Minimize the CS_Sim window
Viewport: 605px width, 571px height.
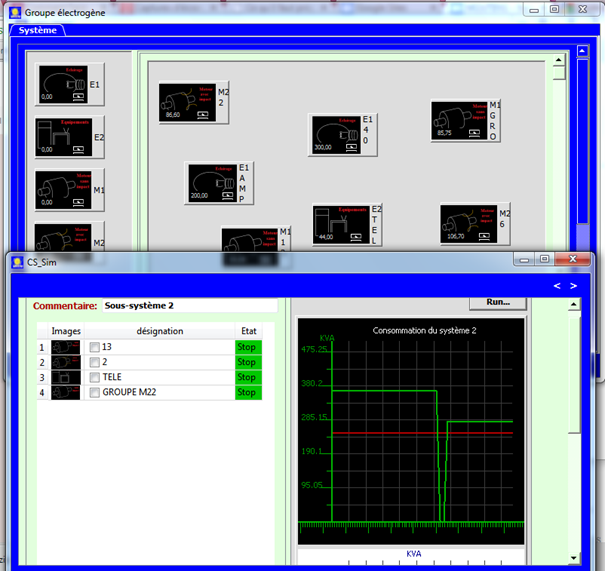524,259
